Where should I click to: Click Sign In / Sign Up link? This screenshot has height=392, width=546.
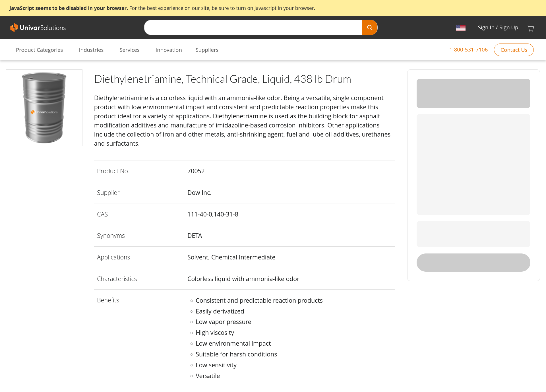click(x=498, y=28)
